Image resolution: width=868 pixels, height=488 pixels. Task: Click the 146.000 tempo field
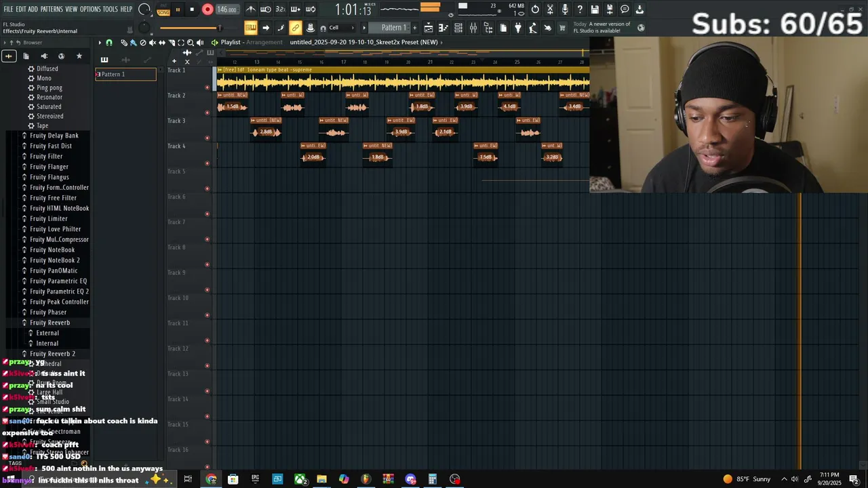pos(226,9)
